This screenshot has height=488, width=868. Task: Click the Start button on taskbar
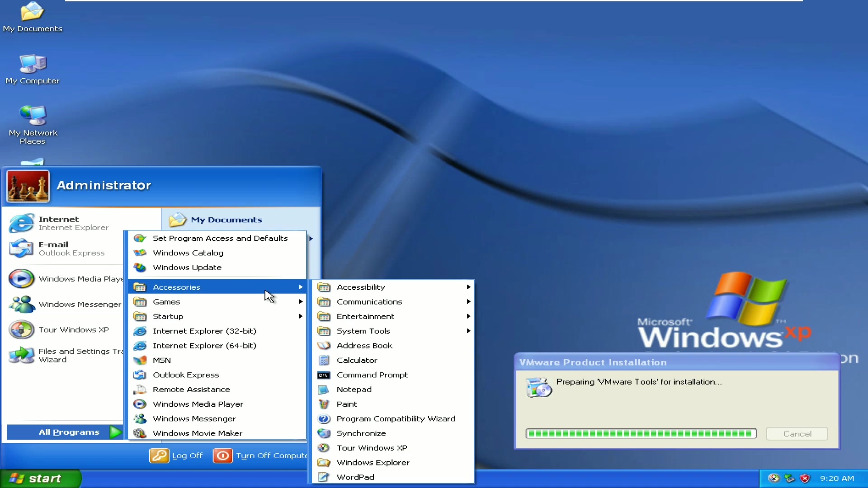pyautogui.click(x=41, y=479)
